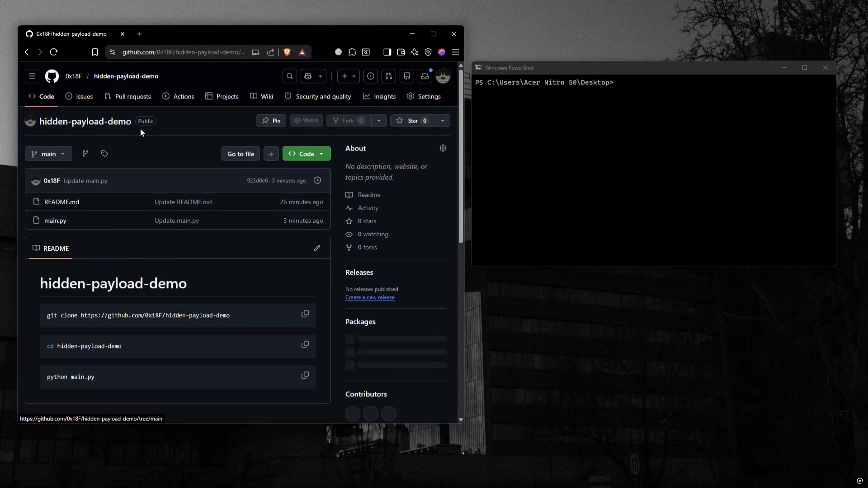Open the Activity link in About

click(x=368, y=208)
